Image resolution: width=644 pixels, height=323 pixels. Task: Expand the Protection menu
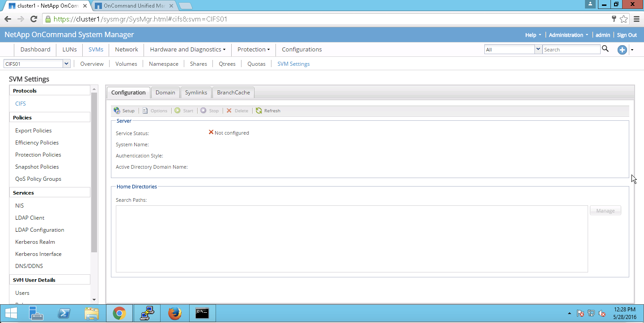click(253, 50)
